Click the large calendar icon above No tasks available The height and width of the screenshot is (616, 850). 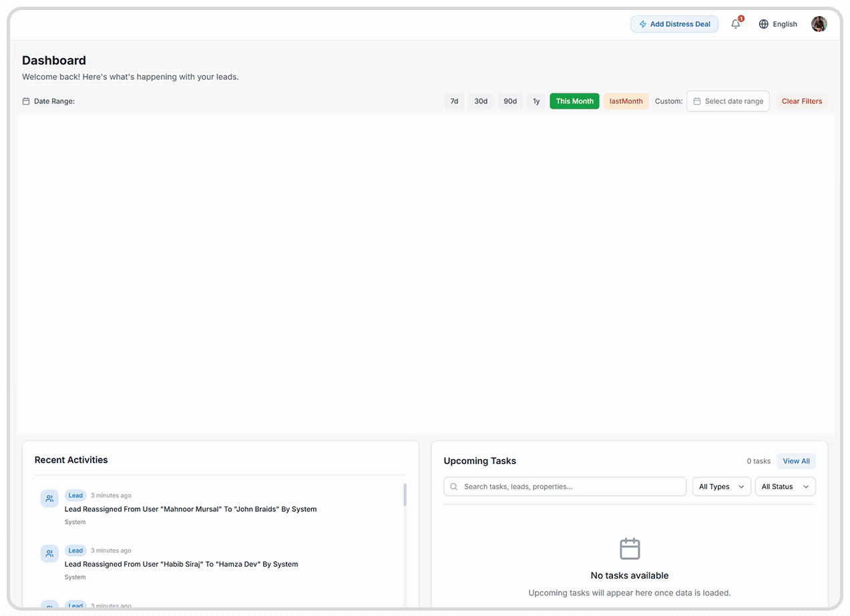pyautogui.click(x=630, y=549)
